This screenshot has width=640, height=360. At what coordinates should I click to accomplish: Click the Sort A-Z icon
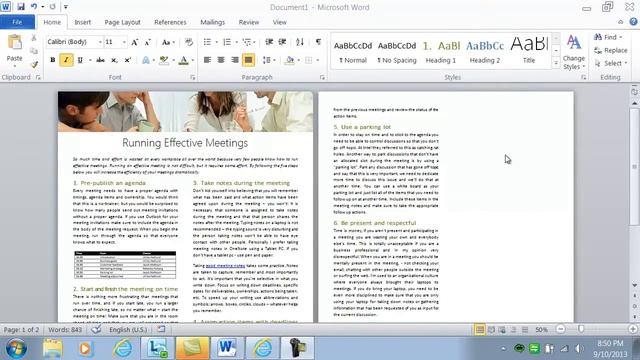300,42
